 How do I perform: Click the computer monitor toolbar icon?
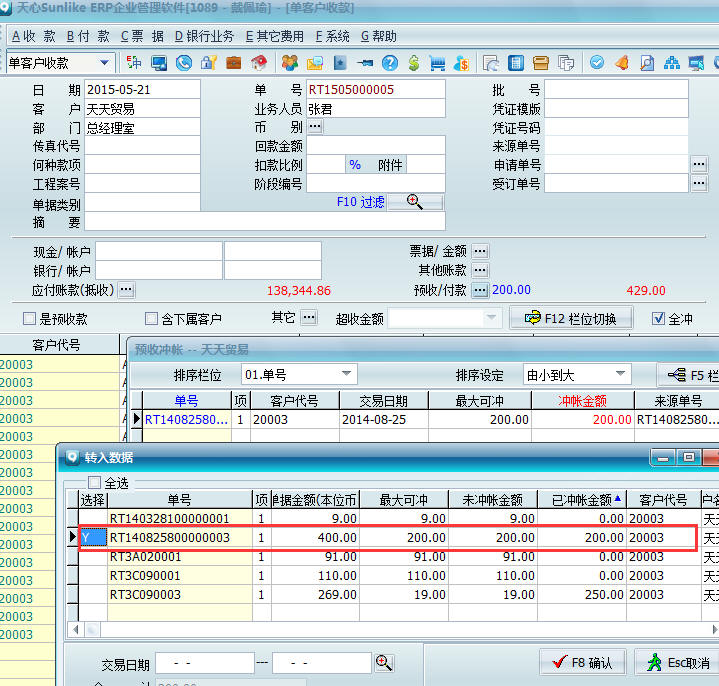[159, 63]
